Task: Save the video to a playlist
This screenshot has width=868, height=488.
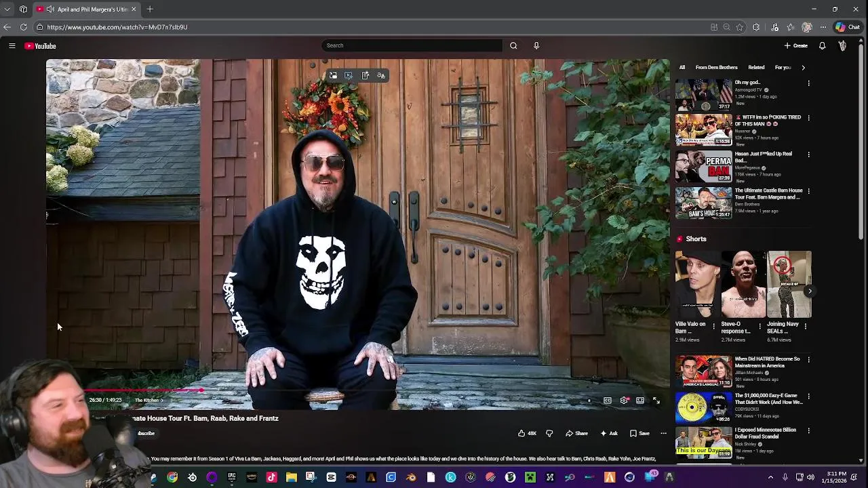Action: [640, 433]
